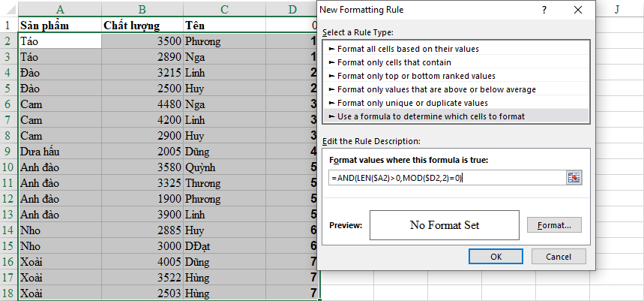The width and height of the screenshot is (644, 301).
Task: Click the Select All corner of the sheet
Action: [x=9, y=9]
